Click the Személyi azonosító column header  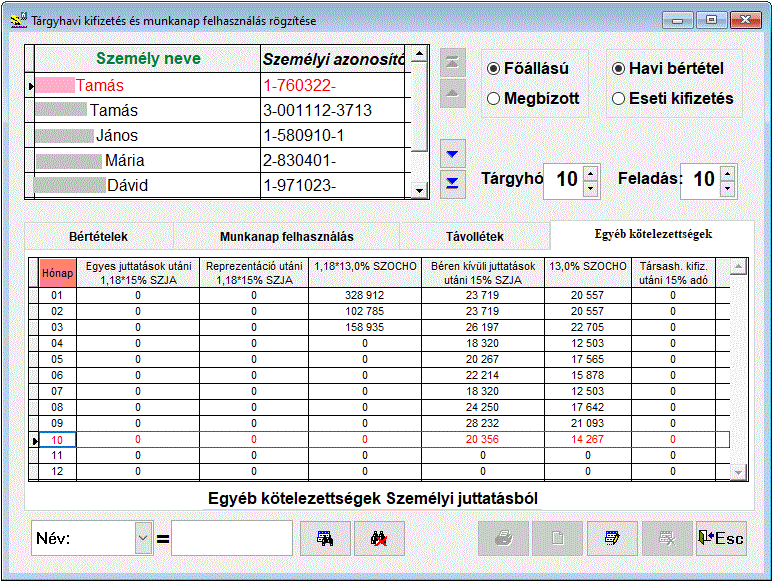(x=333, y=59)
